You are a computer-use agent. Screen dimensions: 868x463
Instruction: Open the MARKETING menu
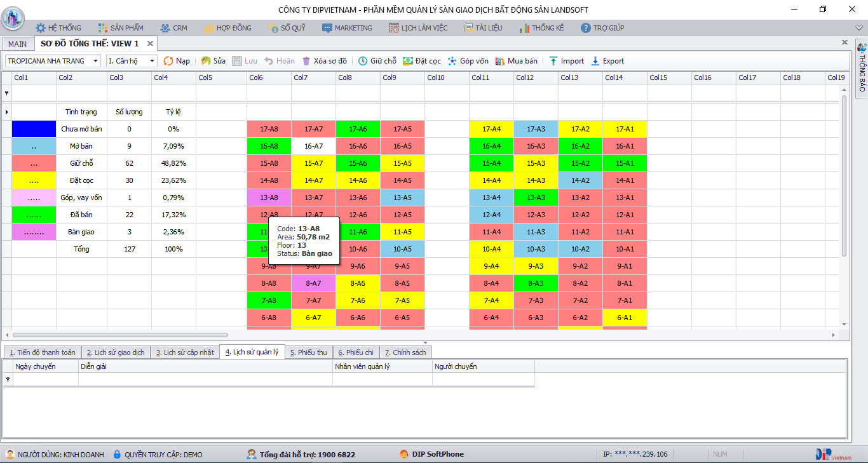pyautogui.click(x=348, y=28)
